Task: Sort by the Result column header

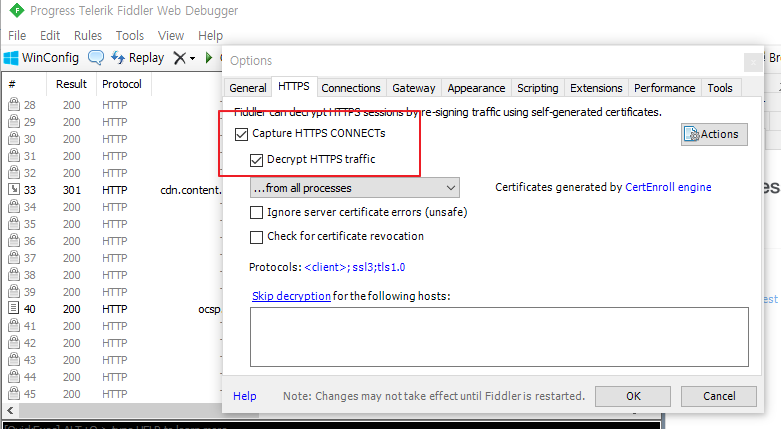Action: pos(71,84)
